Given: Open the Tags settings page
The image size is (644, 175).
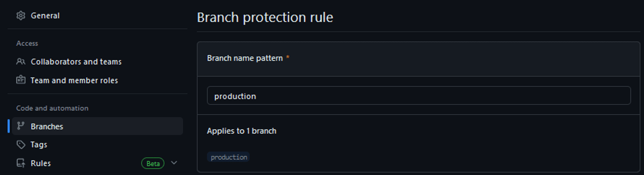Looking at the screenshot, I should (39, 145).
